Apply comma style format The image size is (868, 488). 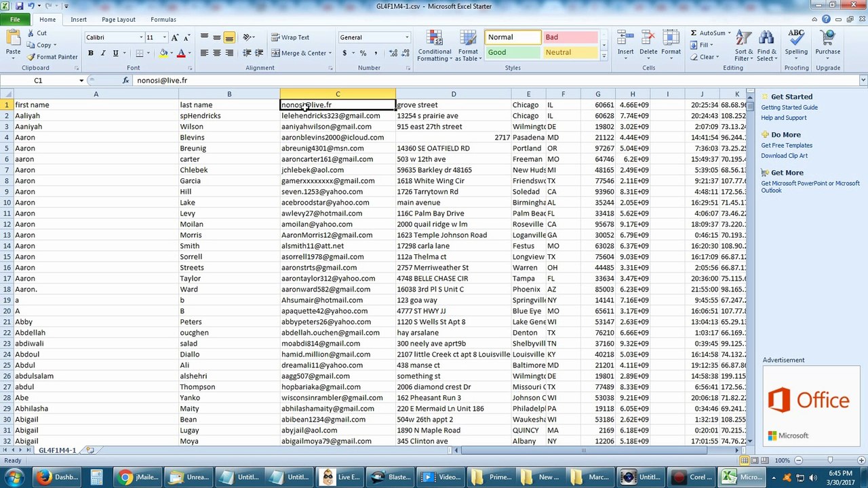(375, 53)
